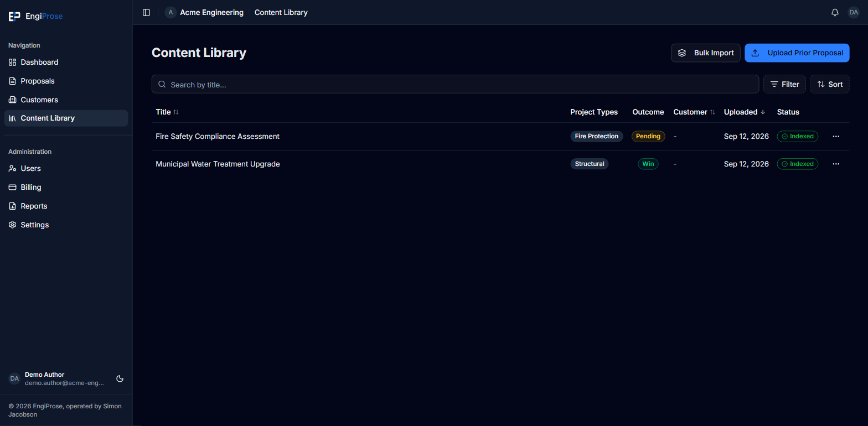
Task: Click Content Library breadcrumb label
Action: coord(281,12)
